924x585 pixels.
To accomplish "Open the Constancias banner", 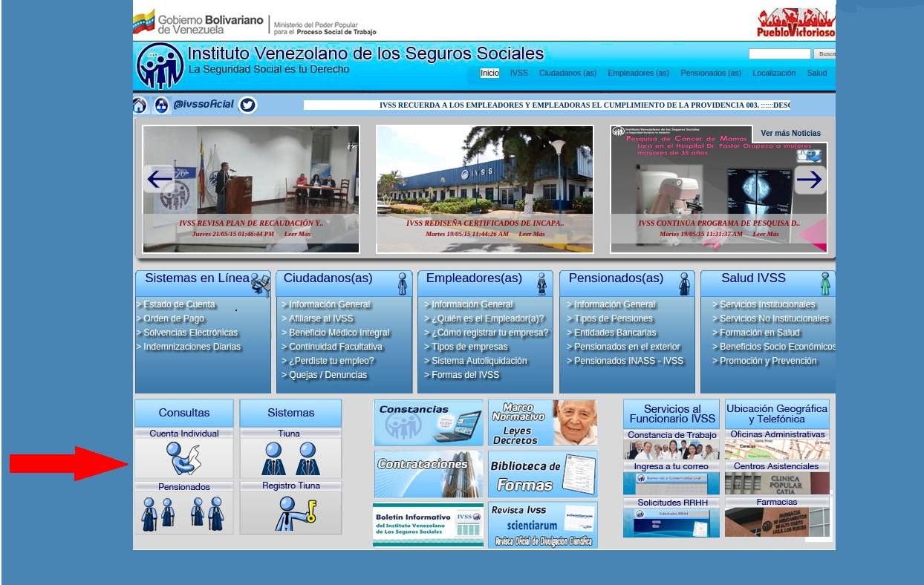I will (x=429, y=422).
